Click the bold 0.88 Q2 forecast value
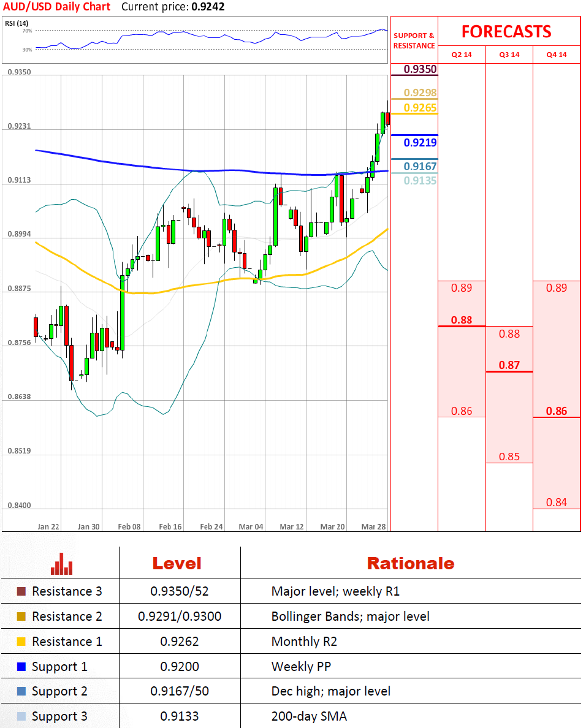This screenshot has width=586, height=728. (461, 320)
